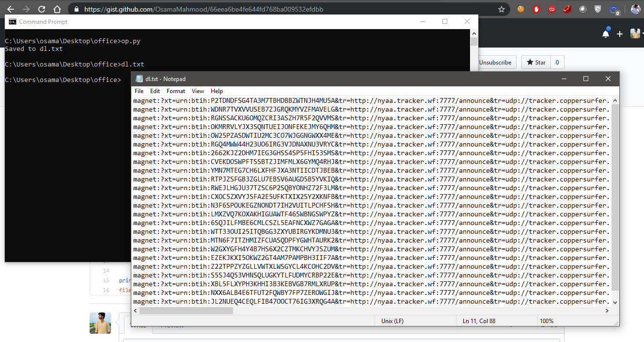Open GitHub notifications via the bell icon
Viewport: 644px width, 342px height.
click(605, 34)
